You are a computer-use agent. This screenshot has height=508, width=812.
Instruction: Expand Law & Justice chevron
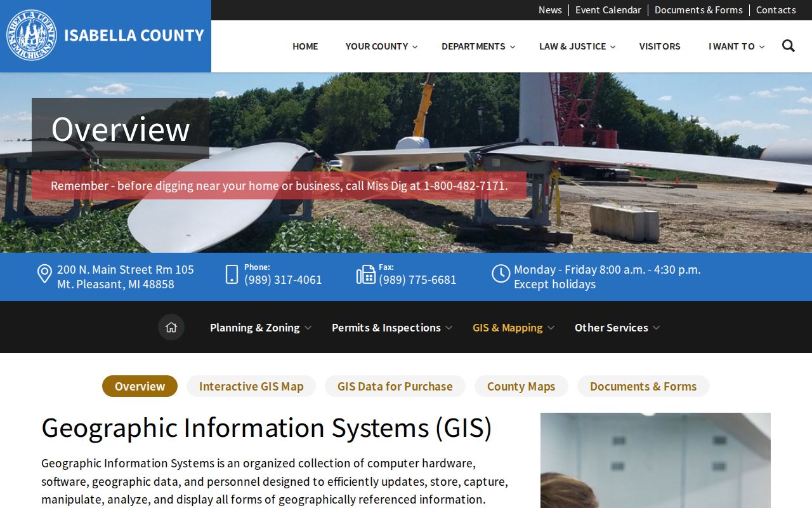coord(613,47)
